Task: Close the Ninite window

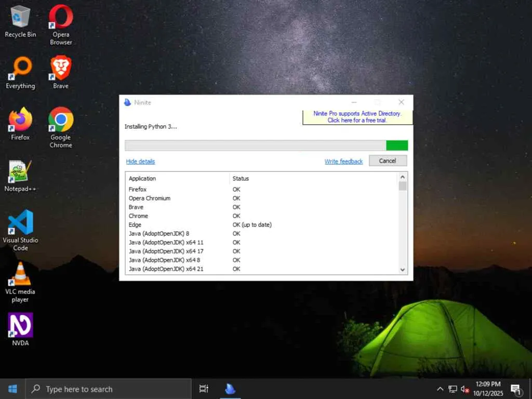Action: 402,102
